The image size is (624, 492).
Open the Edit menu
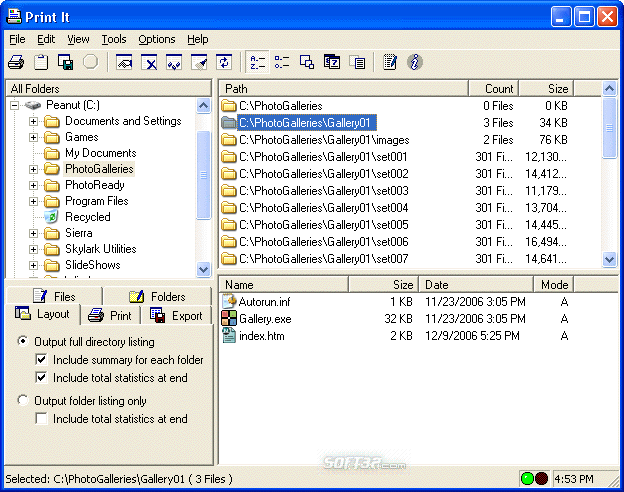(46, 39)
